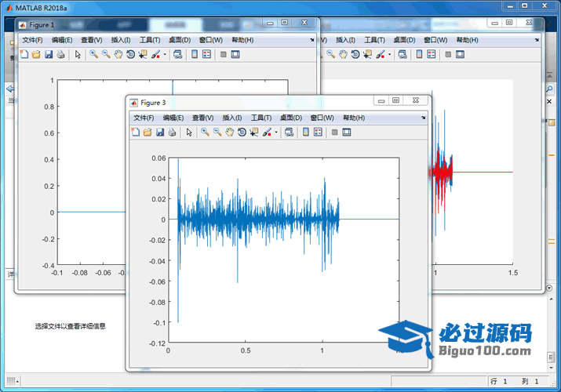Select the Data Cursor tool in Figure 3

(253, 132)
